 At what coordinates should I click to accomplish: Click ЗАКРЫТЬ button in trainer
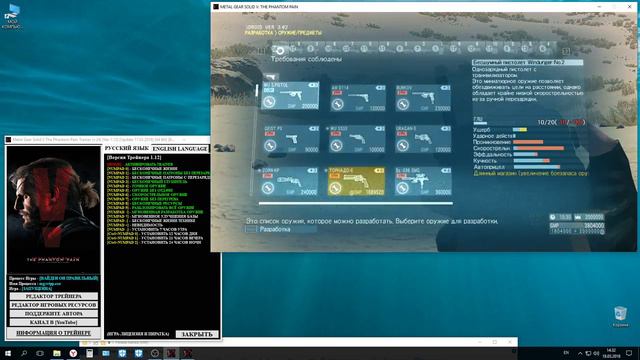tap(197, 334)
